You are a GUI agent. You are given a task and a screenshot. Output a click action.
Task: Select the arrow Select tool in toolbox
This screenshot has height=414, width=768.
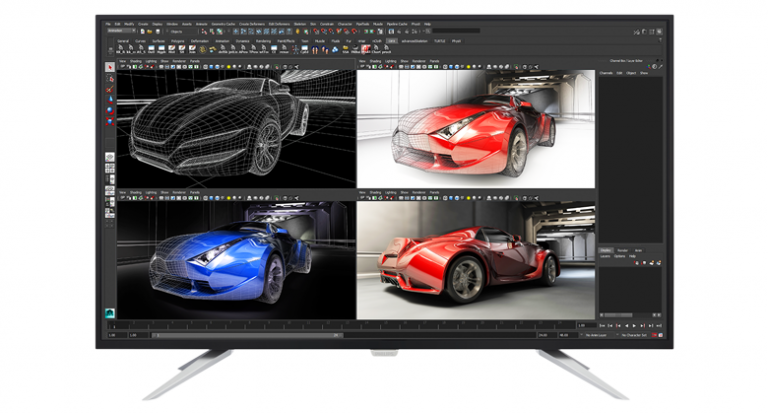point(111,67)
